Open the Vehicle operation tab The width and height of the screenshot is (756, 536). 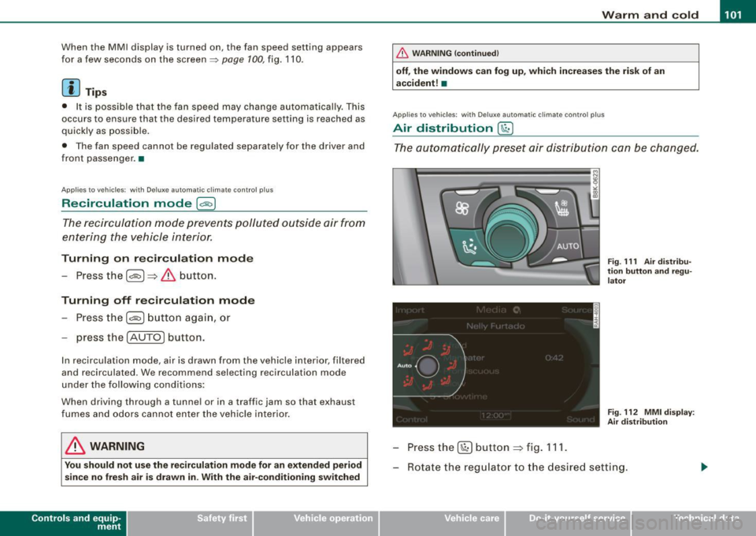coord(316,523)
